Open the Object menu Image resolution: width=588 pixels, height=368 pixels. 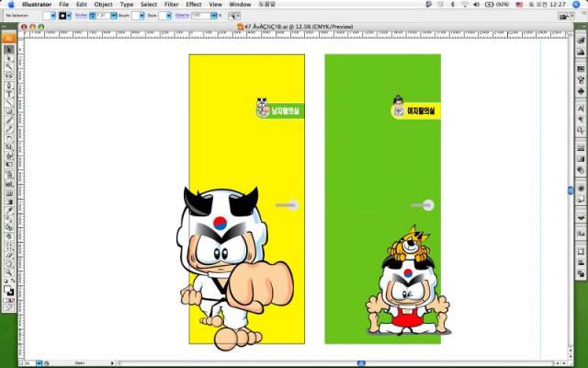pyautogui.click(x=103, y=5)
